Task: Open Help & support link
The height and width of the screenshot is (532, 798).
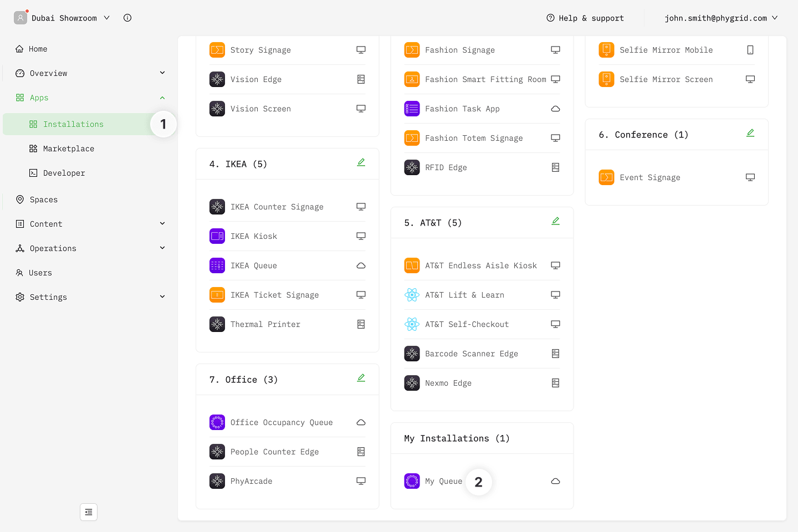Action: (585, 18)
